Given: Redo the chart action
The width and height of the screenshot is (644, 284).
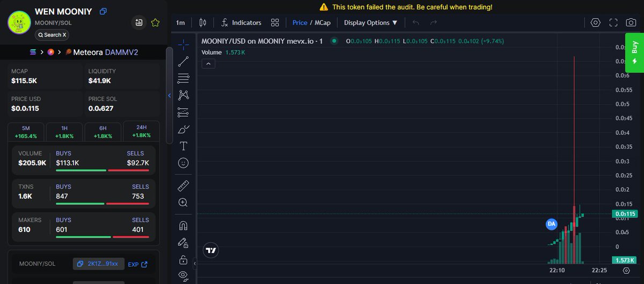Looking at the screenshot, I should (x=434, y=23).
